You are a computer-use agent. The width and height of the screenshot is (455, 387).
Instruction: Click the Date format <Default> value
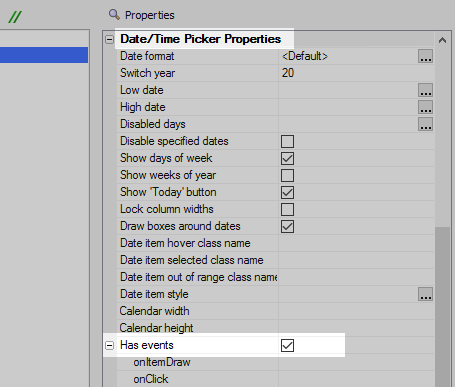pyautogui.click(x=305, y=56)
